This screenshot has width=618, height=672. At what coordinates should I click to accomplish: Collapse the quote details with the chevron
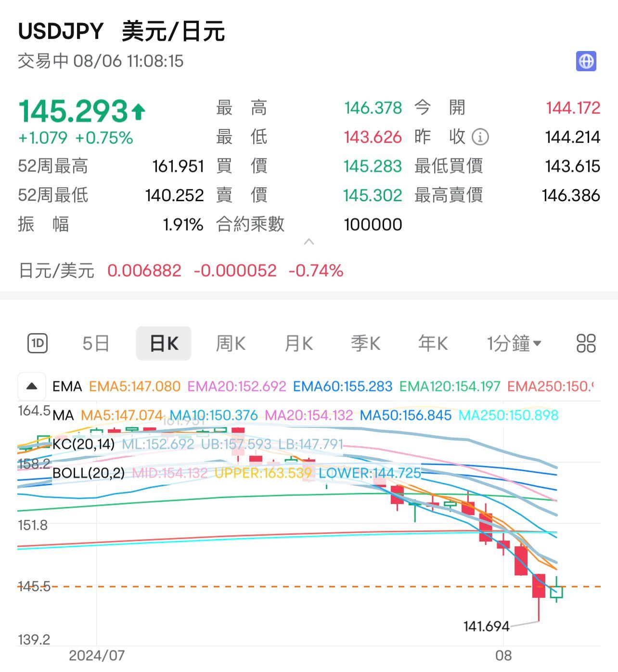tap(309, 242)
